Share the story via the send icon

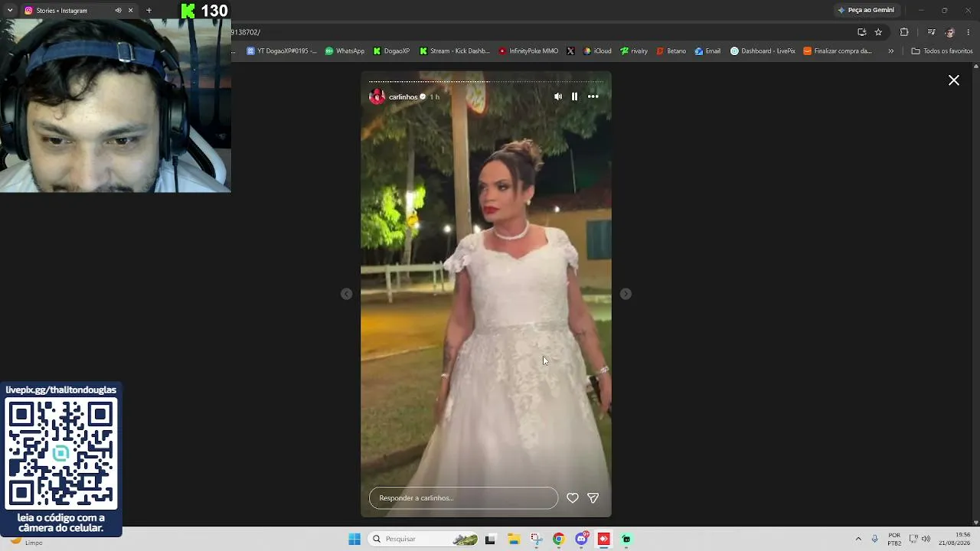pyautogui.click(x=593, y=498)
